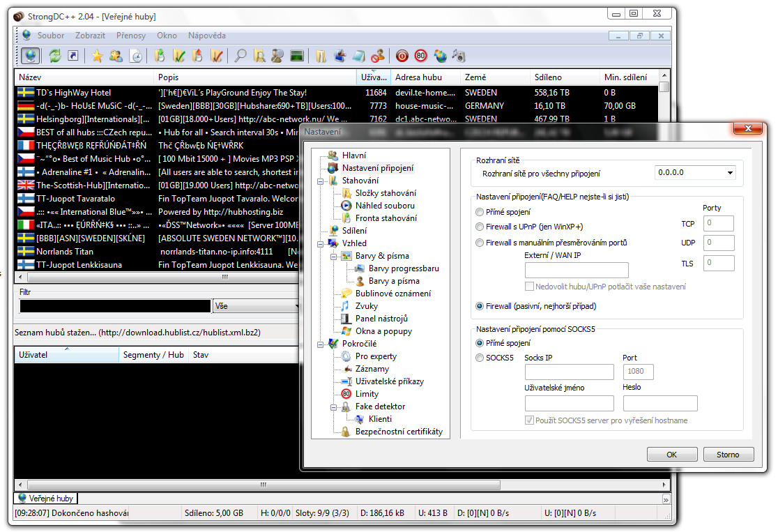The image size is (778, 532).
Task: Click Storno to cancel settings
Action: [728, 455]
